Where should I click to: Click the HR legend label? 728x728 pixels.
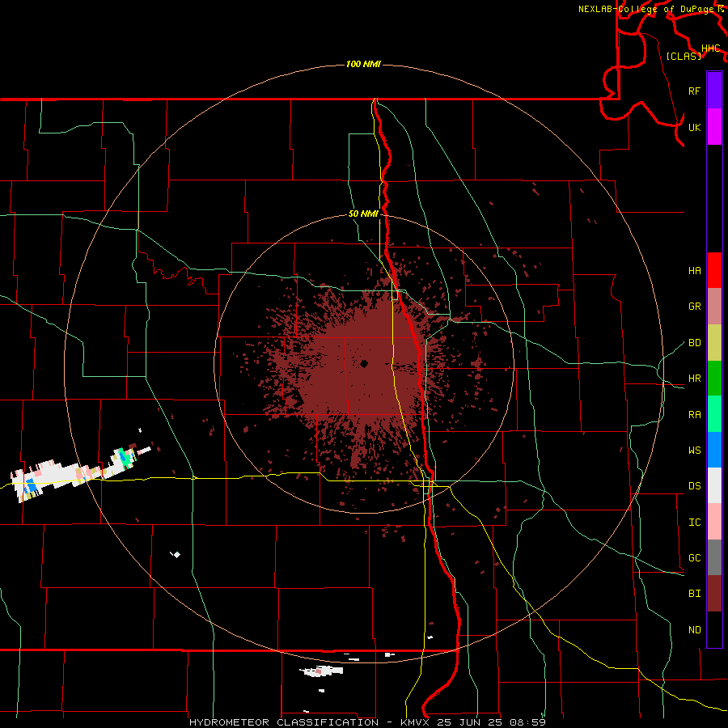694,379
